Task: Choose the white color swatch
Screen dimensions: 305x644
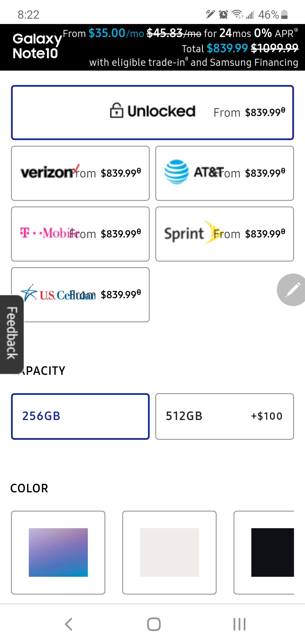Action: [169, 552]
